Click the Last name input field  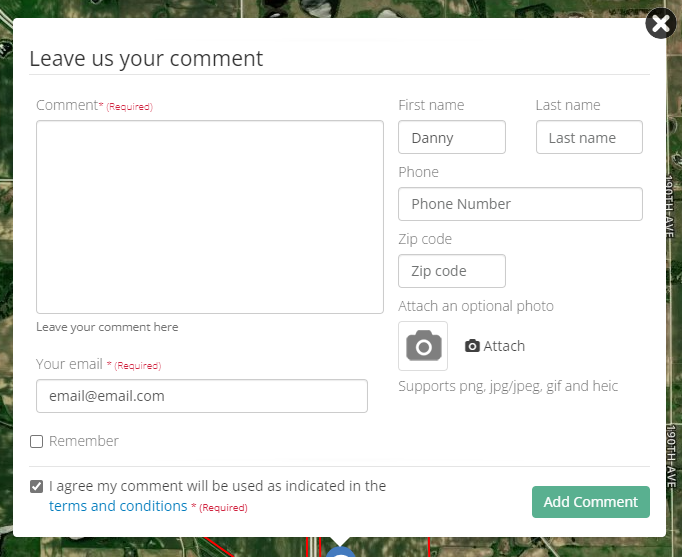[589, 138]
